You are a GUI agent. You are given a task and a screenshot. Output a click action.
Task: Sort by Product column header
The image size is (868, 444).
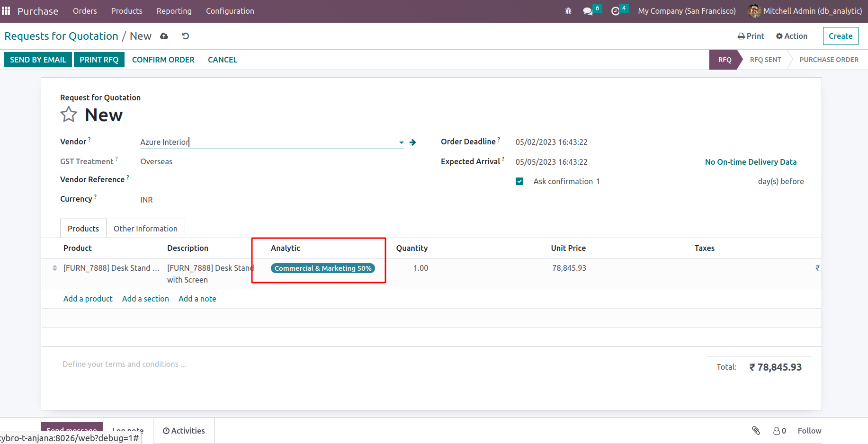point(78,248)
